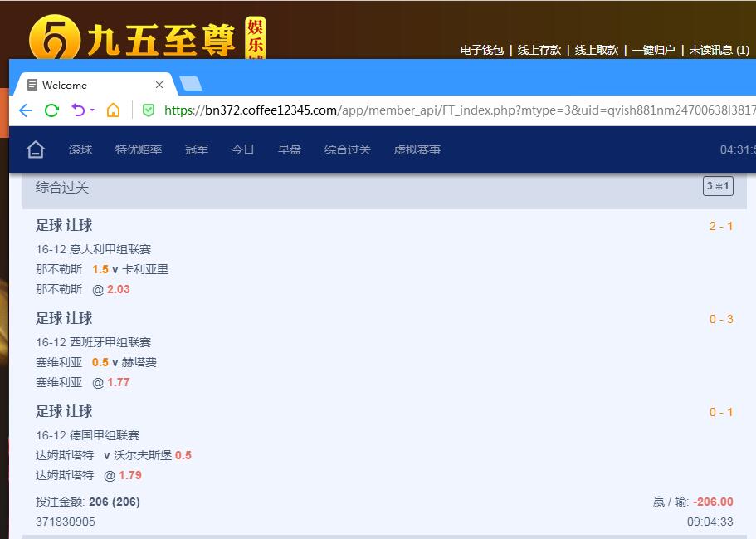Click the purple undo icon in the toolbar
This screenshot has width=756, height=539.
tap(78, 110)
